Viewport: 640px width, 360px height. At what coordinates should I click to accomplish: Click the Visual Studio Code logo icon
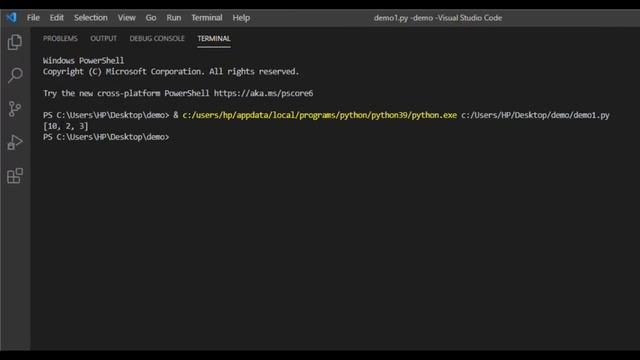[11, 18]
